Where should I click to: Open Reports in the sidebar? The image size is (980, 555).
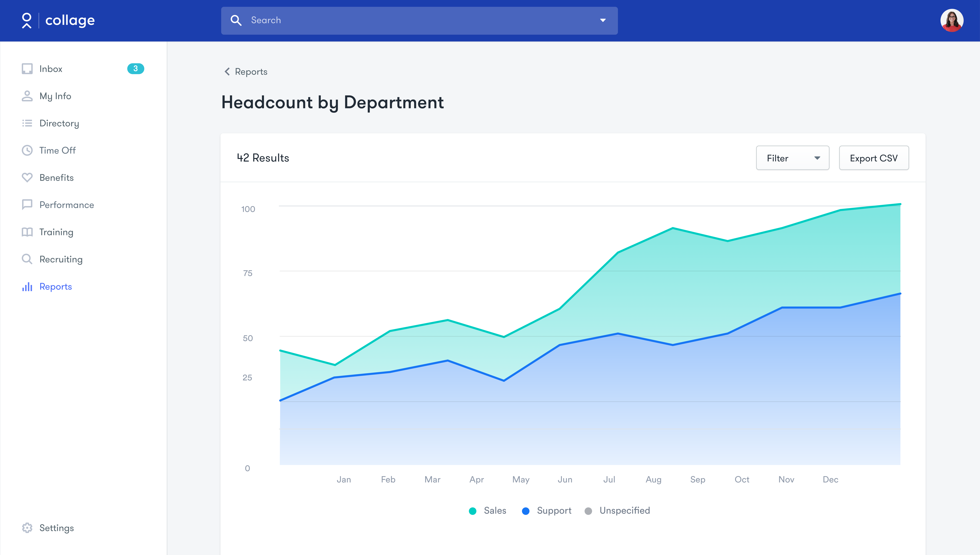coord(55,287)
